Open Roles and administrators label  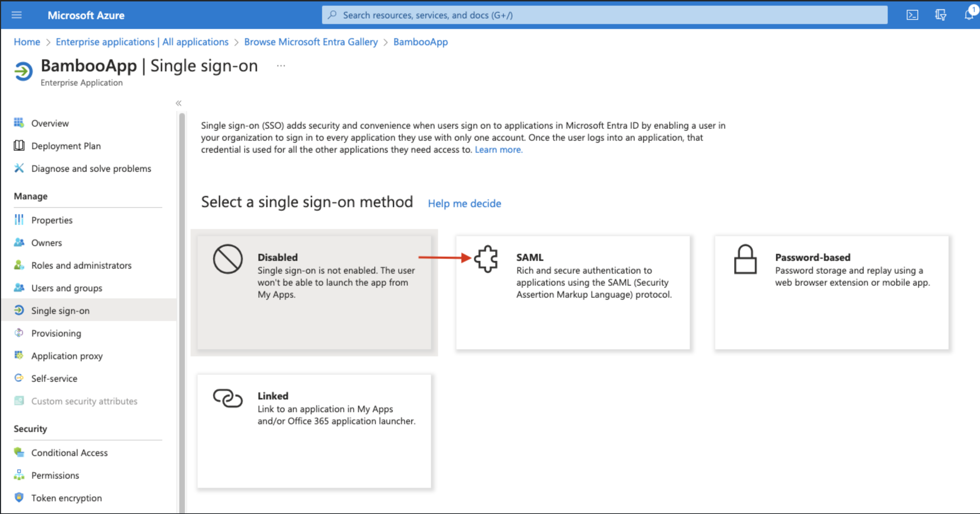[81, 265]
